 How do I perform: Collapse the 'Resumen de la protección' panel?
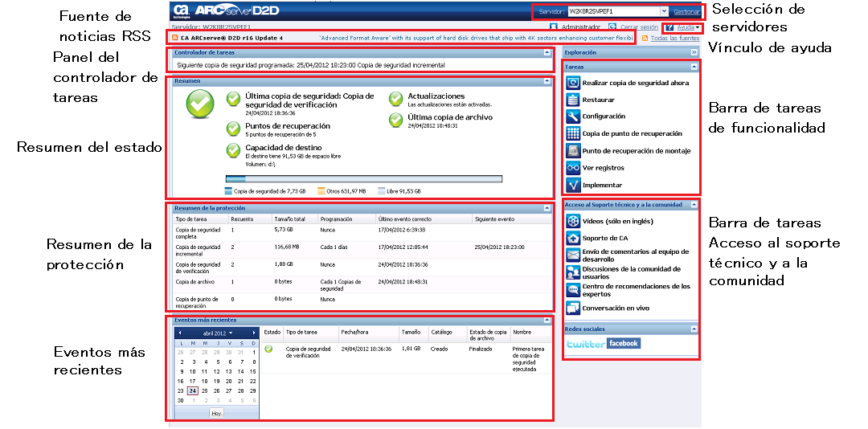pos(547,208)
